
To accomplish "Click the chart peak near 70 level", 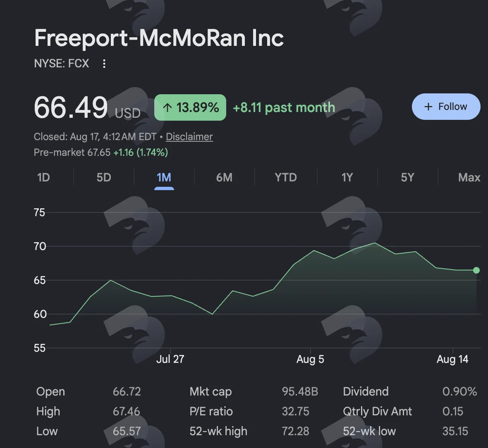I will 375,243.
